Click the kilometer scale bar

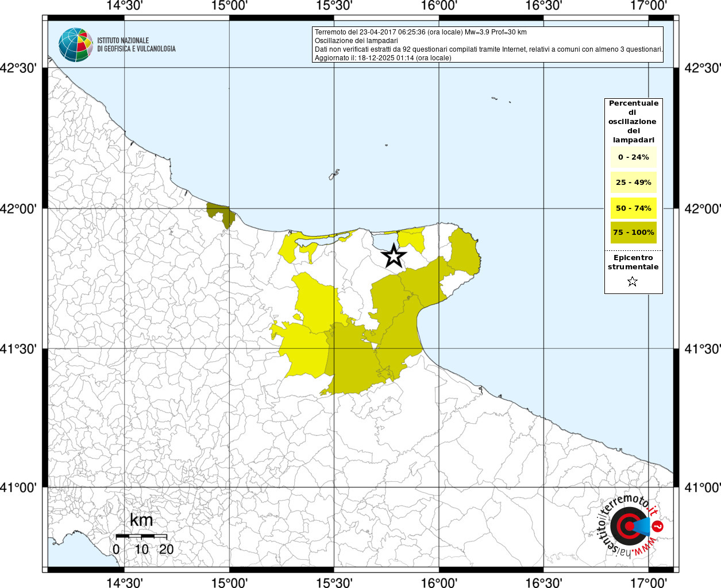[141, 536]
